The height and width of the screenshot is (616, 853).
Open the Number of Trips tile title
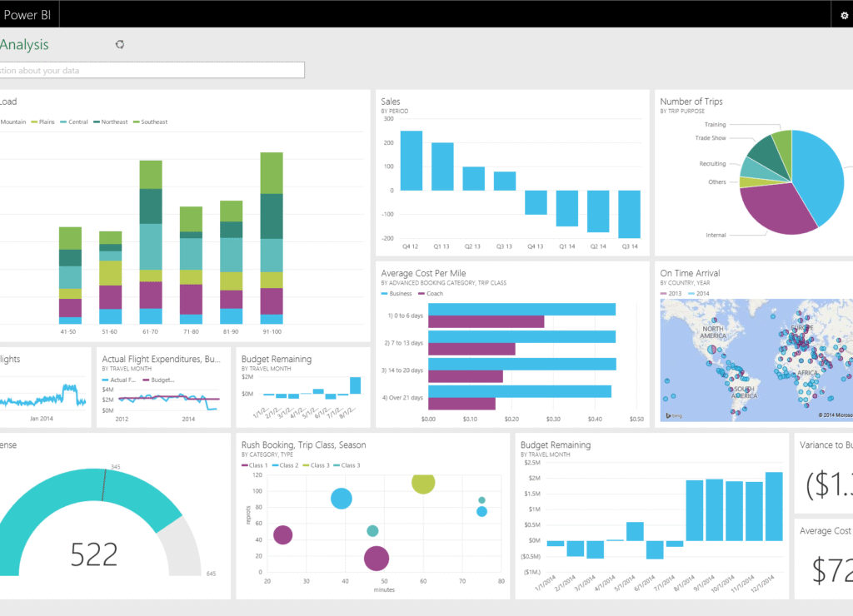click(x=691, y=102)
